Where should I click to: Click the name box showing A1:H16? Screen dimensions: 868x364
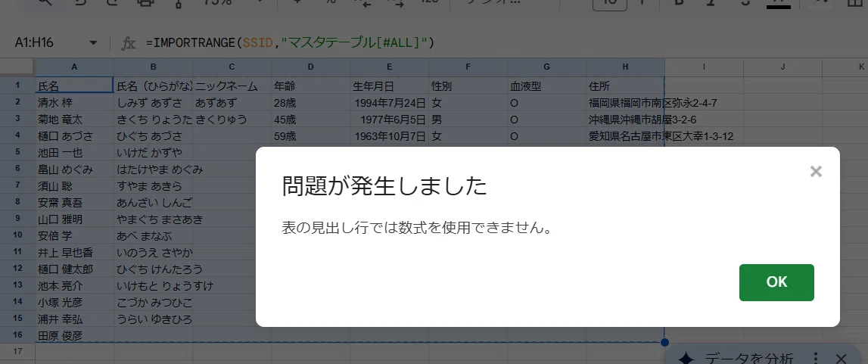click(x=34, y=42)
